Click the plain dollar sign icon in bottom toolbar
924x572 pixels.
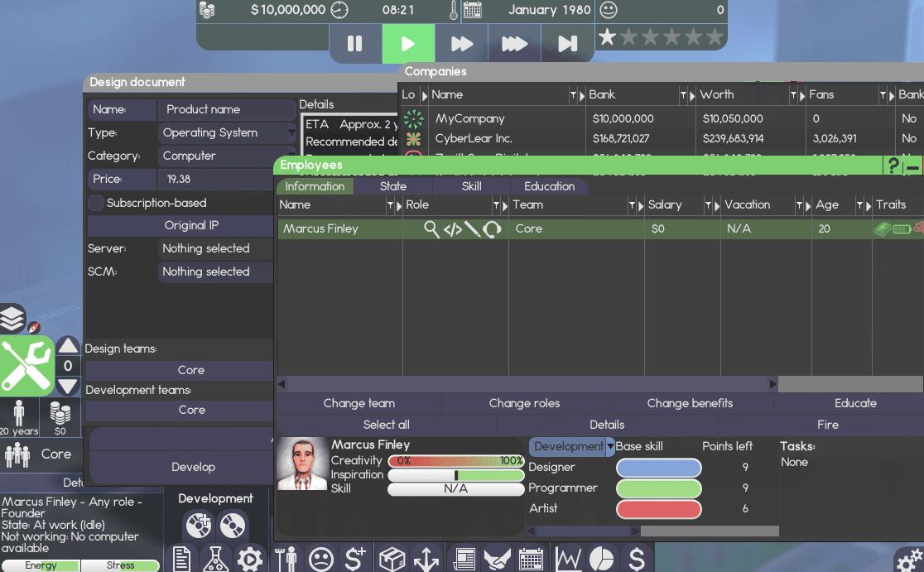point(637,559)
